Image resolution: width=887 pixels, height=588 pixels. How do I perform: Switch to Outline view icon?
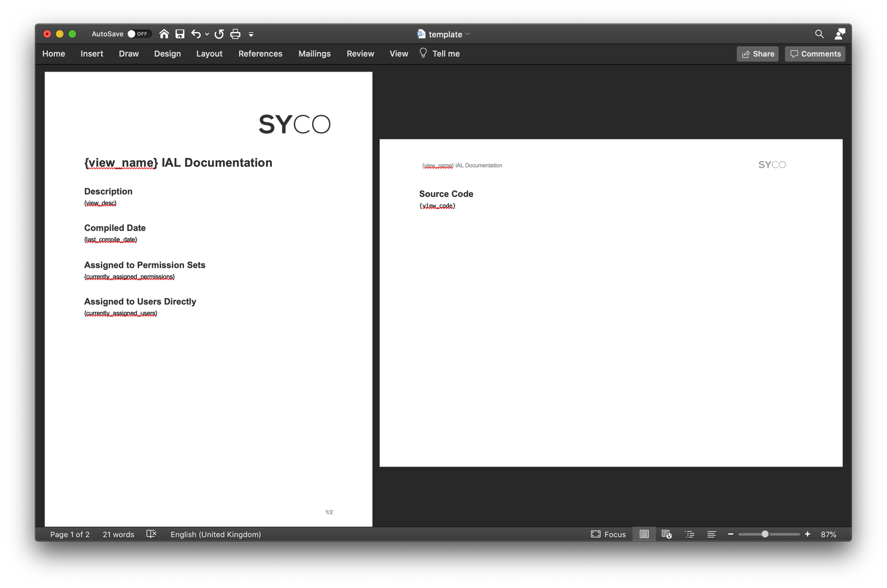(690, 534)
